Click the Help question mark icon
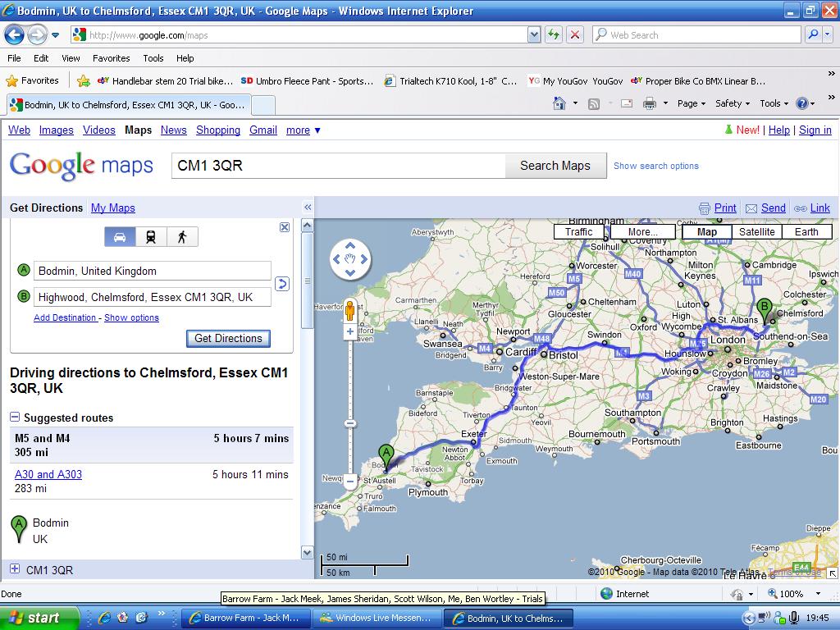840x630 pixels. tap(802, 103)
